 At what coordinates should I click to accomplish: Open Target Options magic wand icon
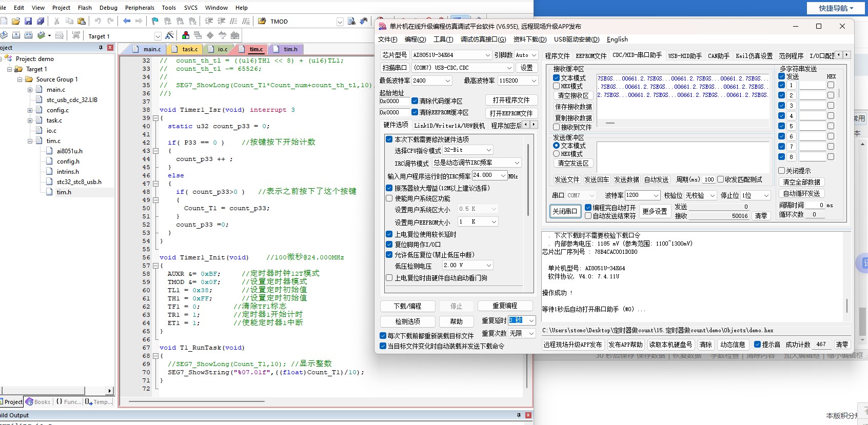170,35
